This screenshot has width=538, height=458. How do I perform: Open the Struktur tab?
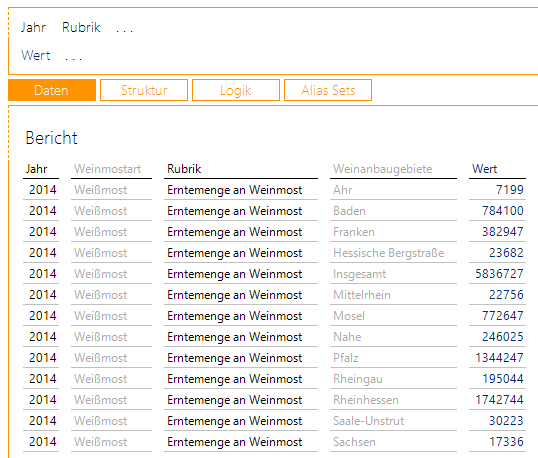[x=144, y=90]
